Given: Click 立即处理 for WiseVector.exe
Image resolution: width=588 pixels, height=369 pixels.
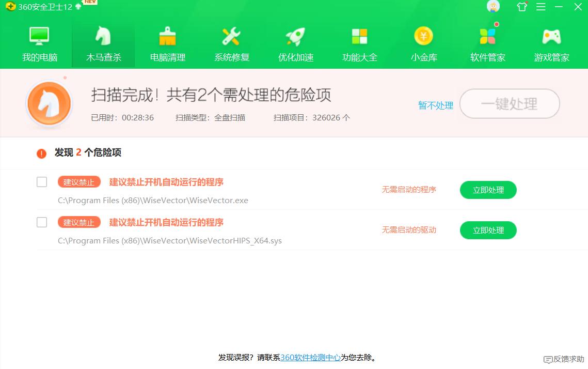Looking at the screenshot, I should click(488, 190).
